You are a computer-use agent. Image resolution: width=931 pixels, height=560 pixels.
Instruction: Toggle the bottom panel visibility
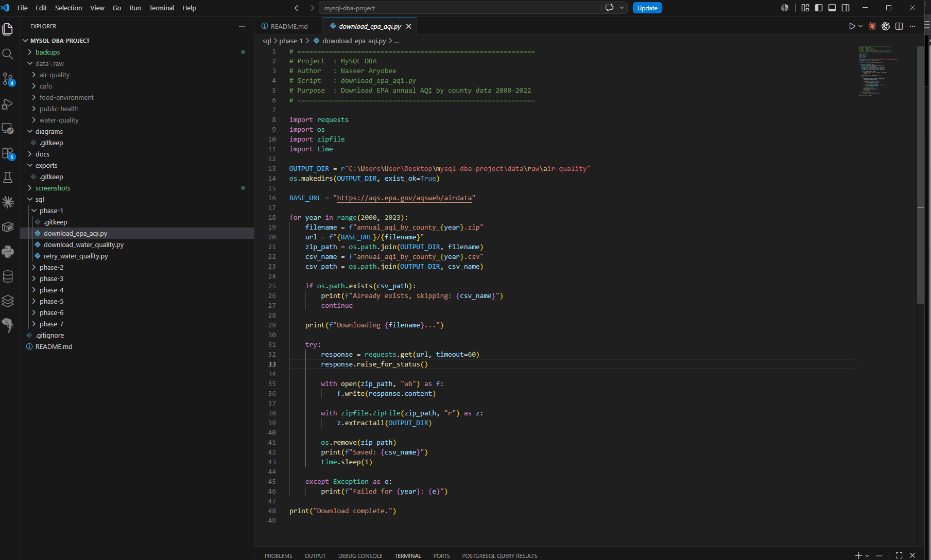pos(832,8)
